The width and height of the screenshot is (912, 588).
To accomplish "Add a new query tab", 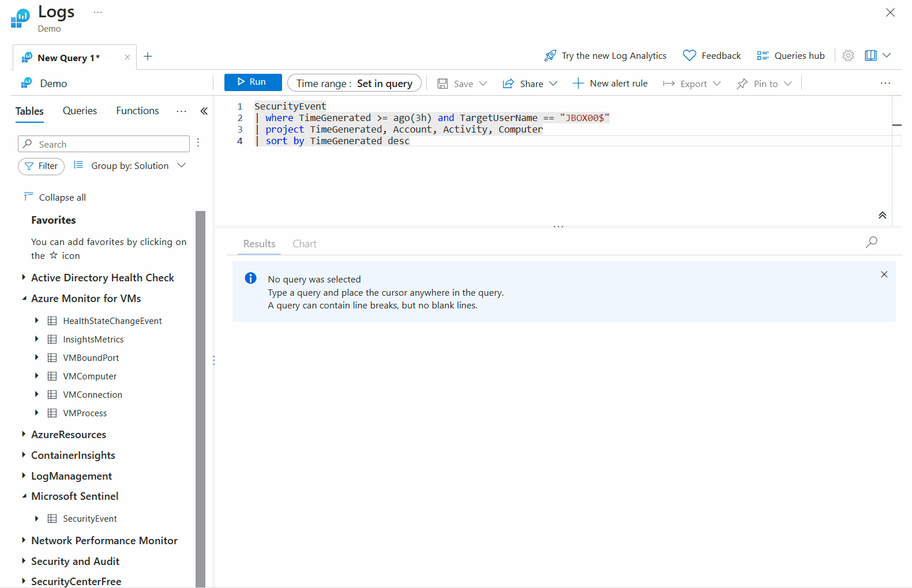I will point(148,56).
